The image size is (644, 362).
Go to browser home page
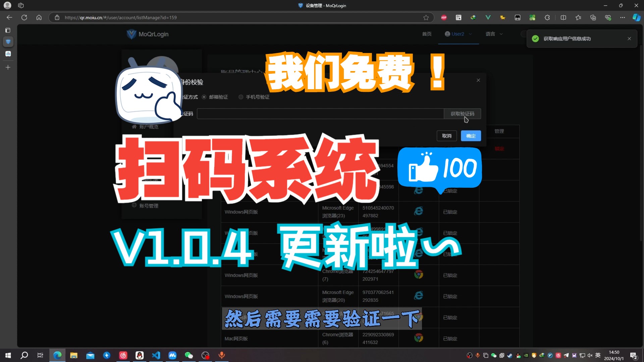click(x=39, y=17)
